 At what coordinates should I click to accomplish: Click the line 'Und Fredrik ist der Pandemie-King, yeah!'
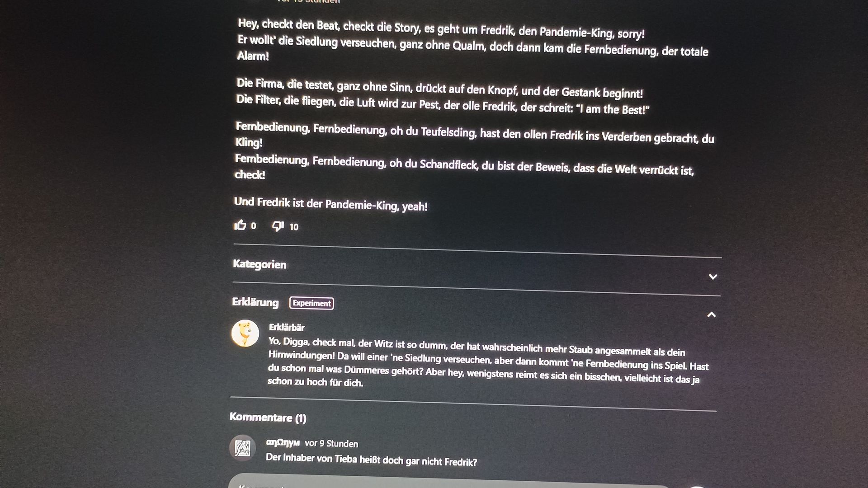coord(330,204)
